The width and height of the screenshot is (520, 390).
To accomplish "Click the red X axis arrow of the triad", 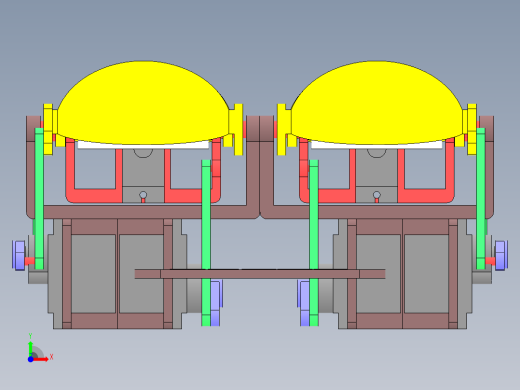I will tap(41, 359).
